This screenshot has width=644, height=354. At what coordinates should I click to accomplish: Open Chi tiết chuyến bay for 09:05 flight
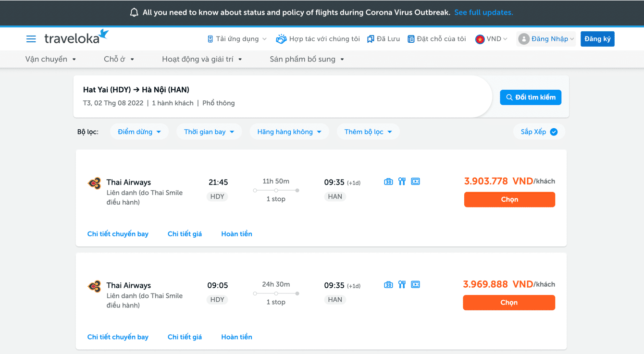pyautogui.click(x=118, y=337)
